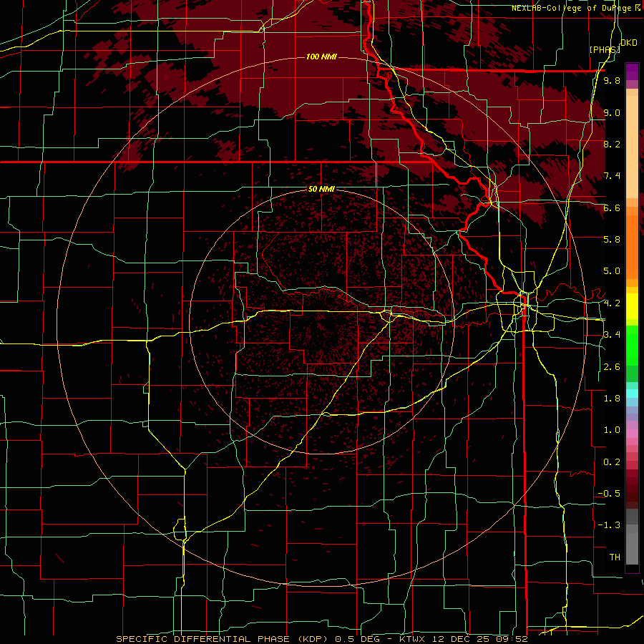Click the -1.3 value on the color scale

coord(609,525)
